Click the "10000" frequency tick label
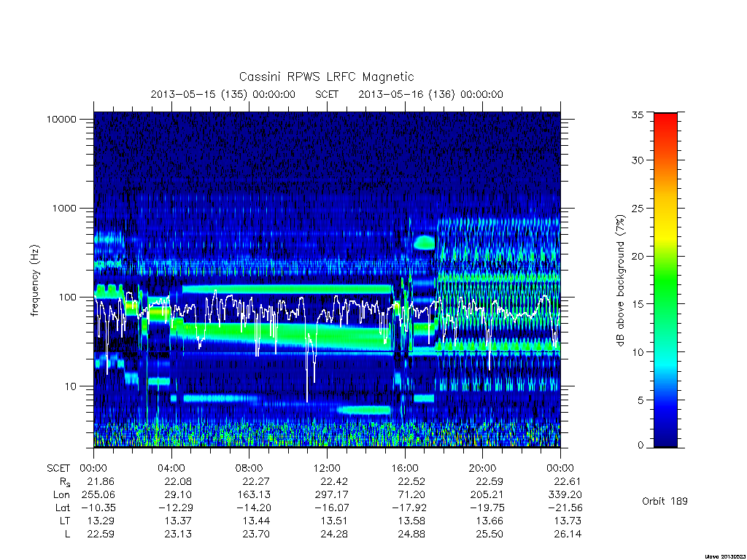This screenshot has width=747, height=560. pos(61,119)
